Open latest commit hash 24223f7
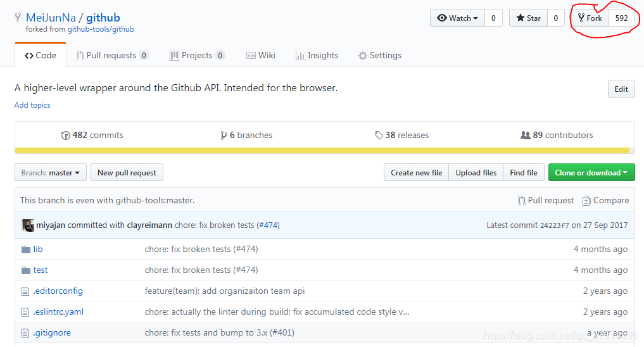This screenshot has width=644, height=347. [555, 225]
